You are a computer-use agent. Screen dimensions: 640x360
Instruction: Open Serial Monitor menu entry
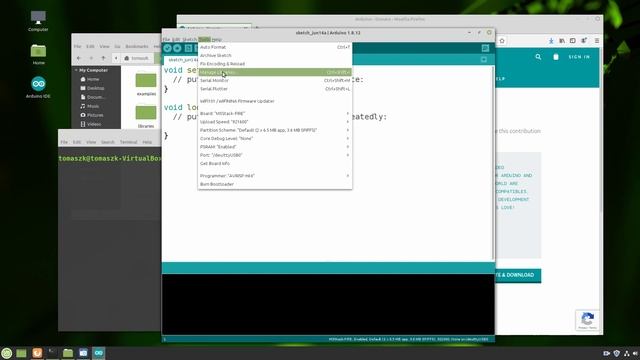tap(275, 80)
